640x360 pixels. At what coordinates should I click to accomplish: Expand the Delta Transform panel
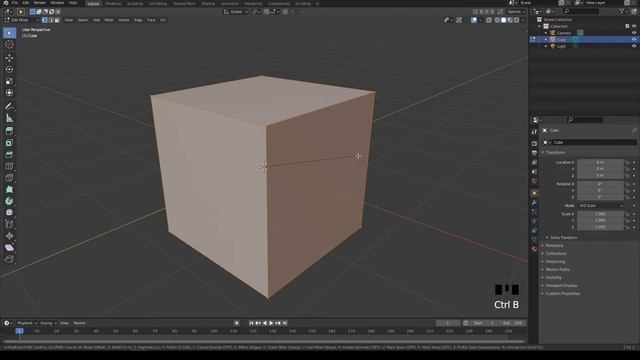click(x=563, y=238)
